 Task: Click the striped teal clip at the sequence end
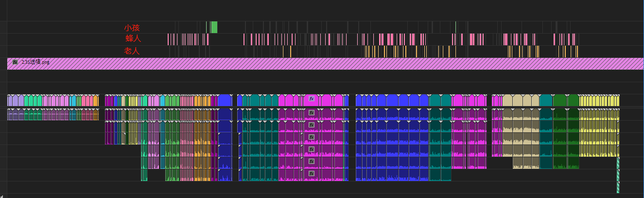tap(618, 175)
